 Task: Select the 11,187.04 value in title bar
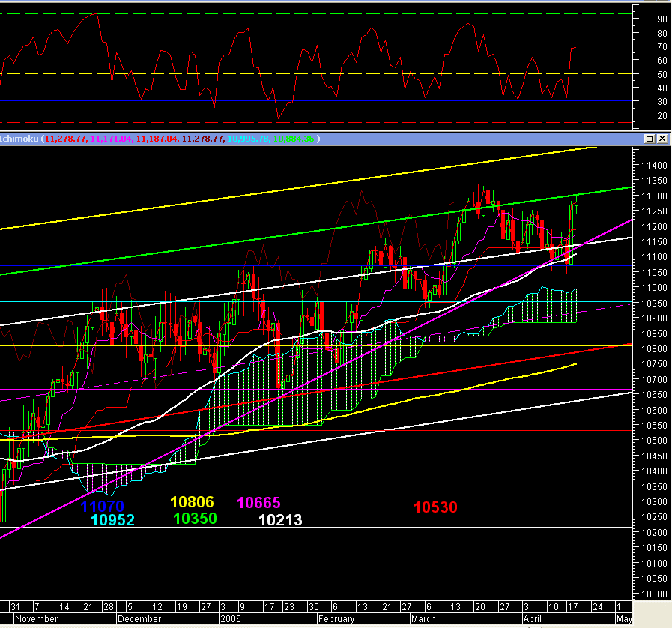coord(157,139)
